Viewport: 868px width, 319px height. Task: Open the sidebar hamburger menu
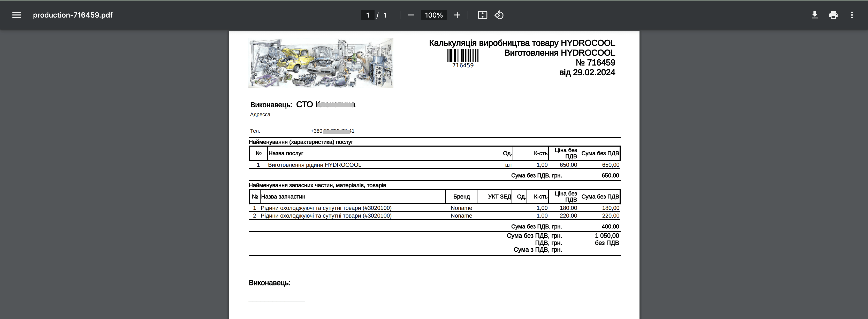click(17, 15)
